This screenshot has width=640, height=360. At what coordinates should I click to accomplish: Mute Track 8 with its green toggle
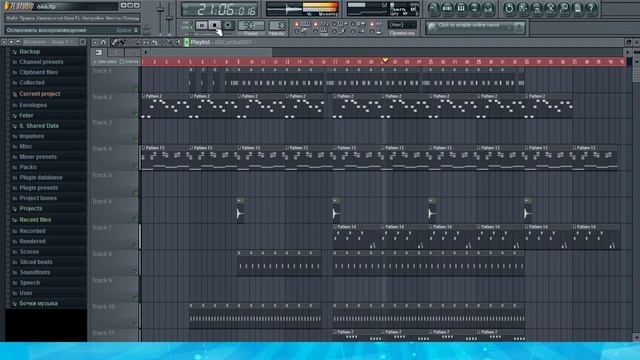[135, 272]
